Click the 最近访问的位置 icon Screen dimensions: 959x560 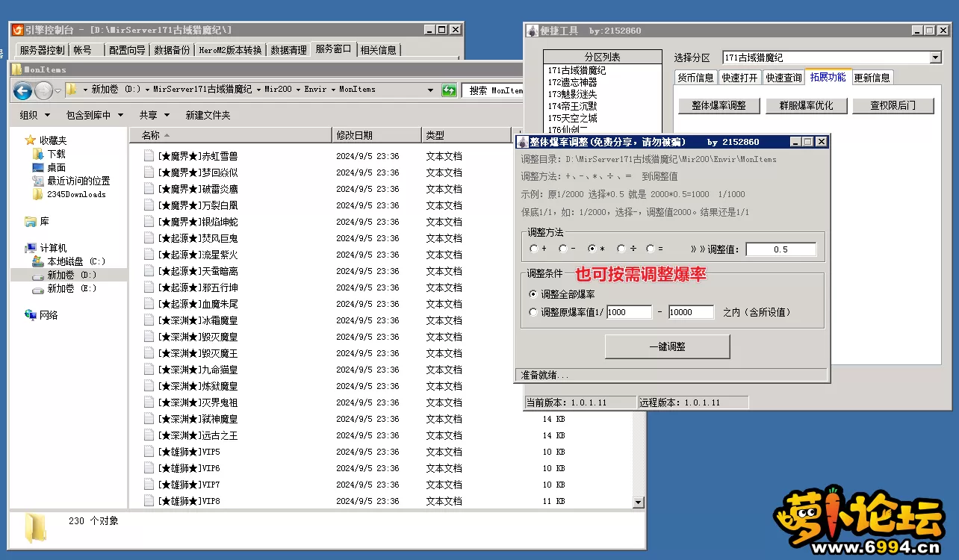point(38,181)
